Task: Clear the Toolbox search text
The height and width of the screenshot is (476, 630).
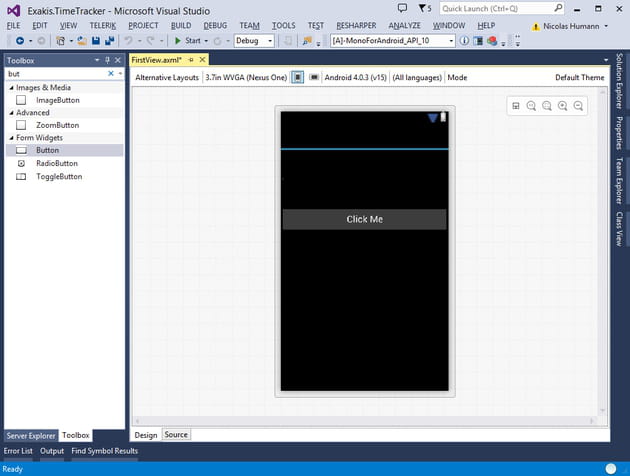Action: click(111, 74)
